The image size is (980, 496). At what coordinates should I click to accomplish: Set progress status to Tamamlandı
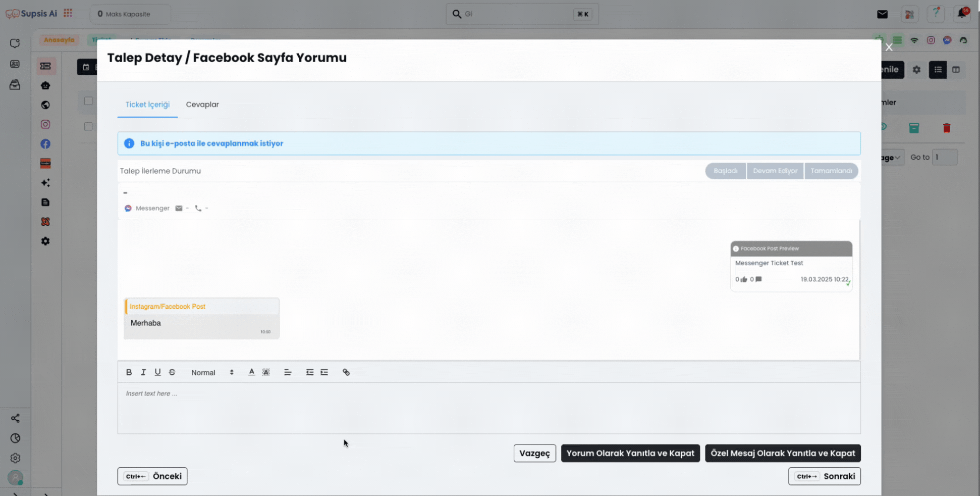coord(831,171)
